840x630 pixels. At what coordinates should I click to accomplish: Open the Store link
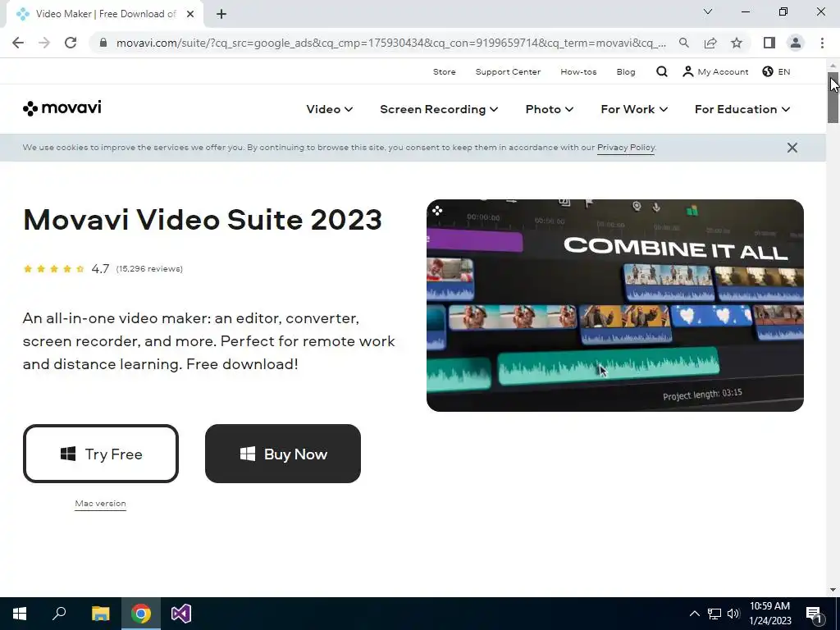[x=444, y=72]
